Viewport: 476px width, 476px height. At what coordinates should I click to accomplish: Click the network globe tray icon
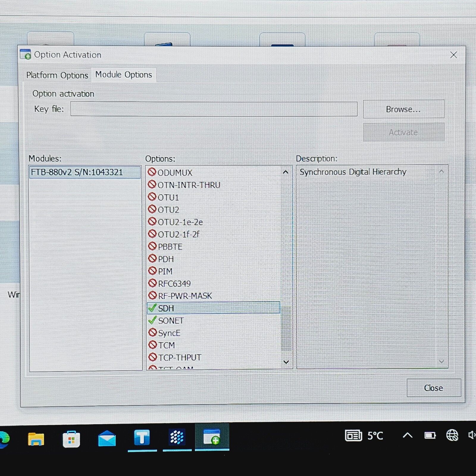(x=452, y=435)
